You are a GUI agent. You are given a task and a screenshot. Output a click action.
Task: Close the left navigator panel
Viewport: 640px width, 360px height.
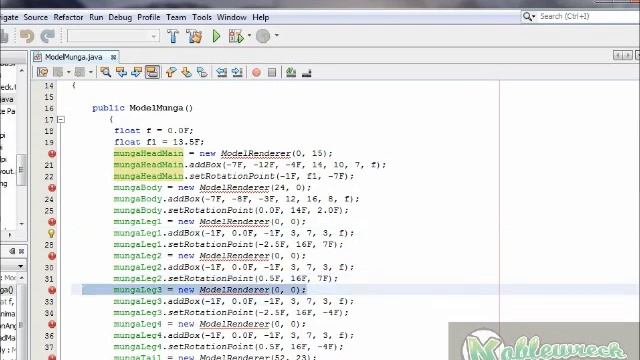(22, 251)
